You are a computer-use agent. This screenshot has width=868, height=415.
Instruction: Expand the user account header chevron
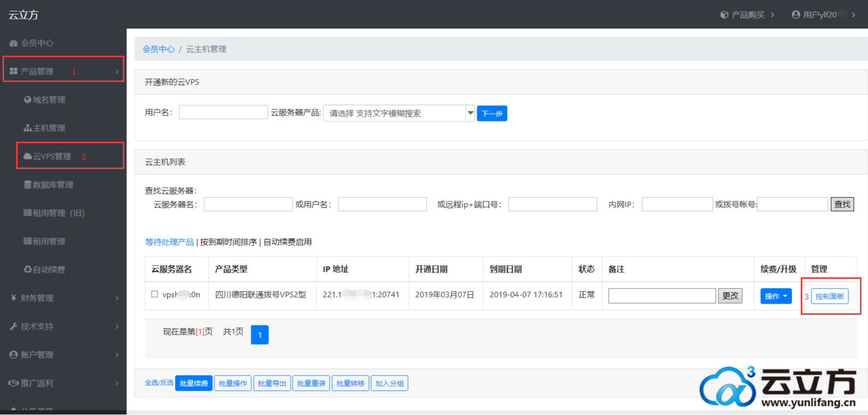pyautogui.click(x=854, y=15)
